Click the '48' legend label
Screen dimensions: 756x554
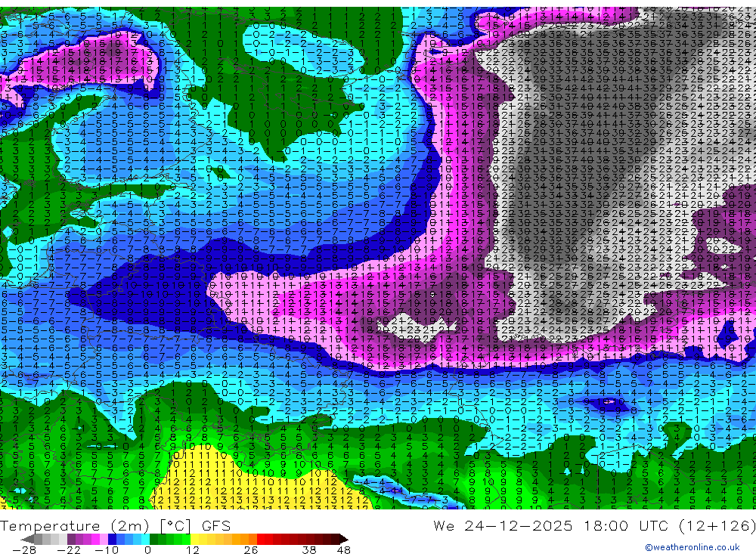[344, 549]
